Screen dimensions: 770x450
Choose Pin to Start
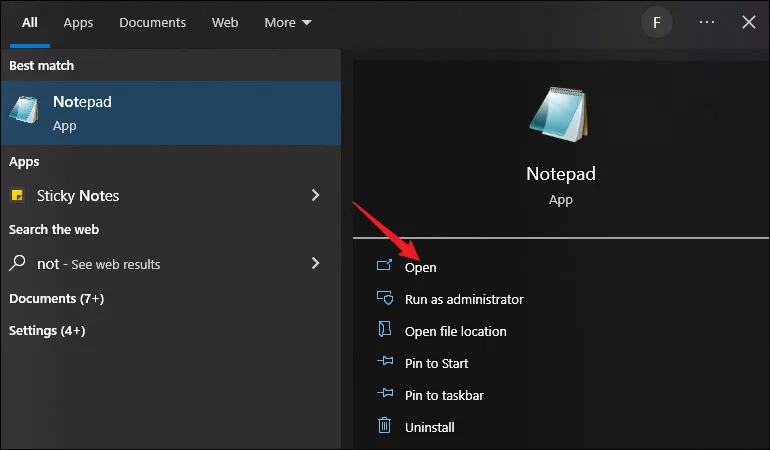(436, 364)
